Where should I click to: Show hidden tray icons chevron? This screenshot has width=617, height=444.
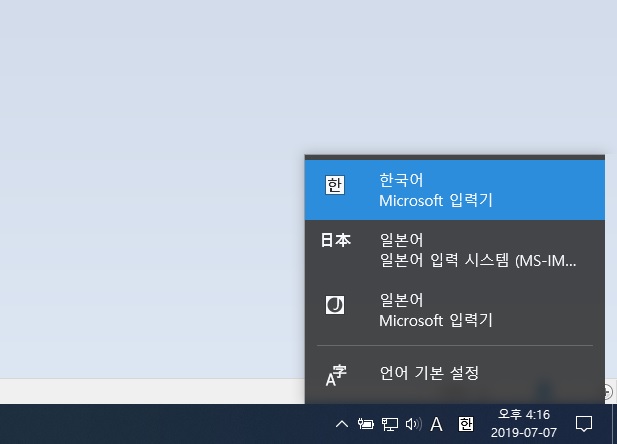[x=342, y=424]
